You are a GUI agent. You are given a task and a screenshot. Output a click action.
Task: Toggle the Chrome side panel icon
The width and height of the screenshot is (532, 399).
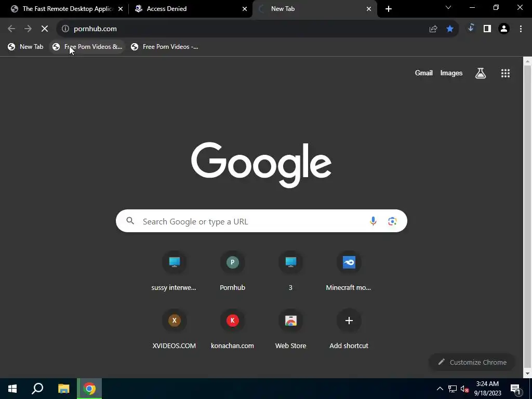487,29
